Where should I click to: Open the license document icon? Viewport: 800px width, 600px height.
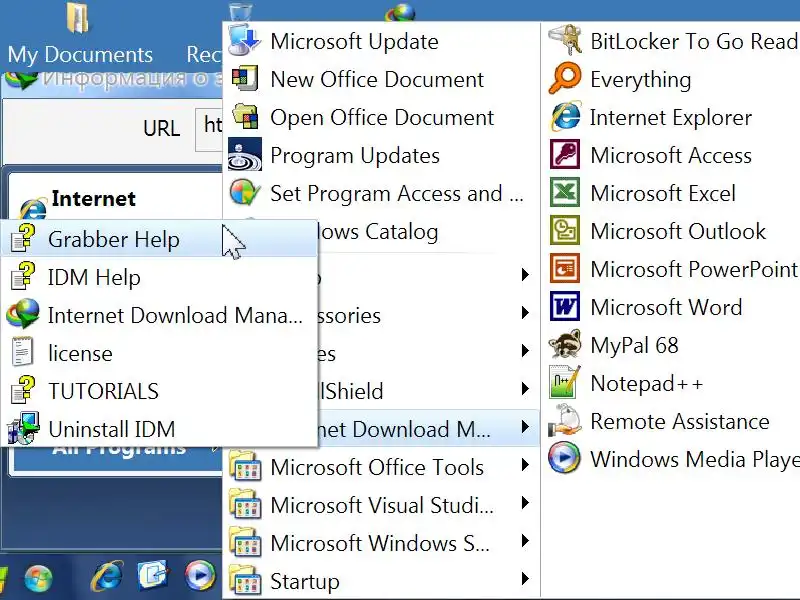tap(23, 353)
